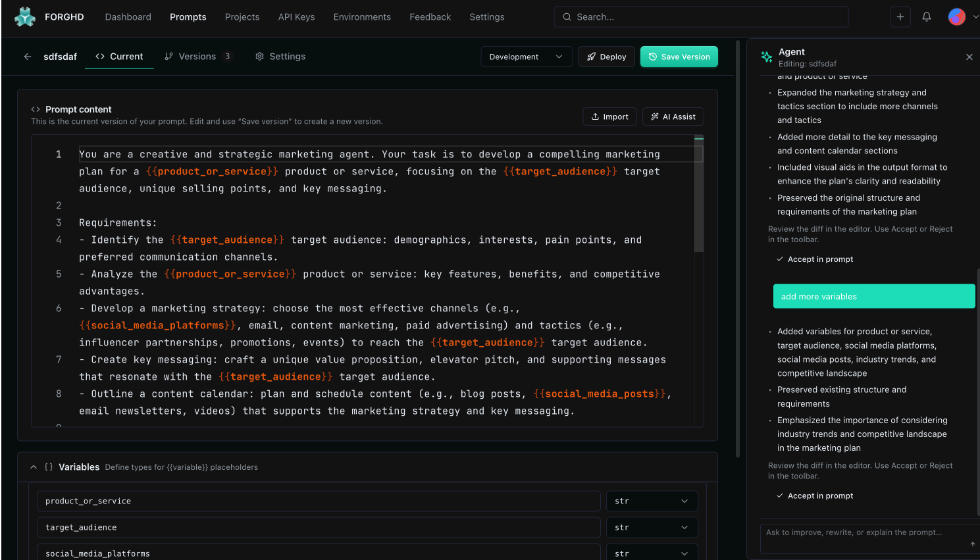Viewport: 980px width, 560px height.
Task: Open the Prompts nav item
Action: click(188, 17)
